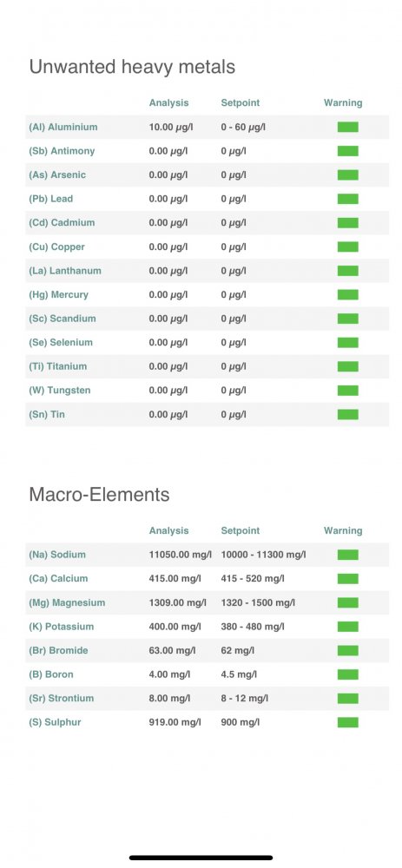The width and height of the screenshot is (402, 868).
Task: Select the (La) Lanthanum element link
Action: [65, 271]
